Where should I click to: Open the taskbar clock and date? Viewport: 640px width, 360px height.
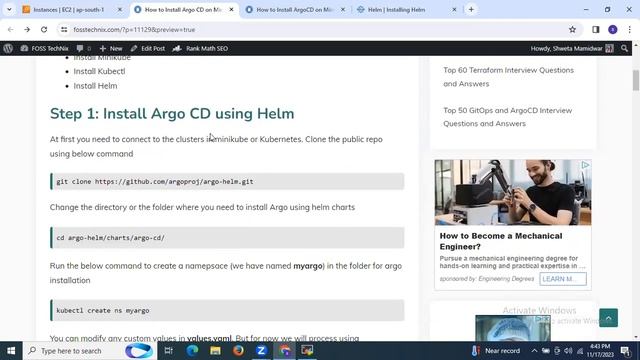click(600, 351)
